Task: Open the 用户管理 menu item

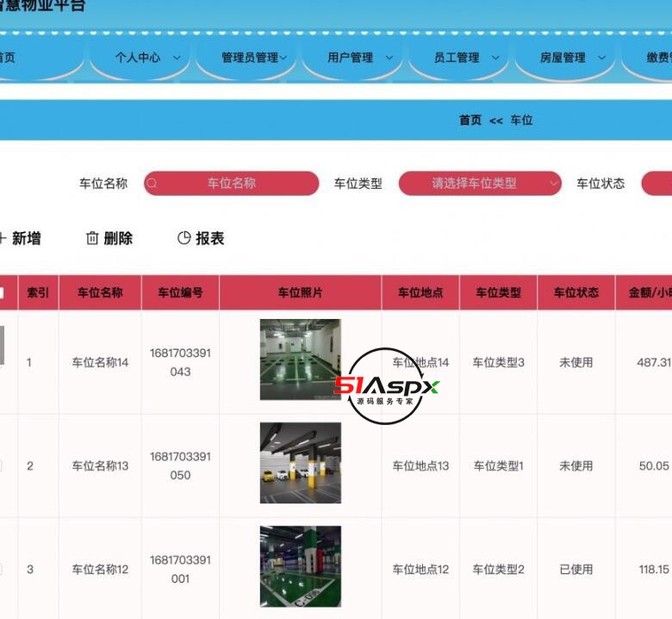Action: point(350,58)
